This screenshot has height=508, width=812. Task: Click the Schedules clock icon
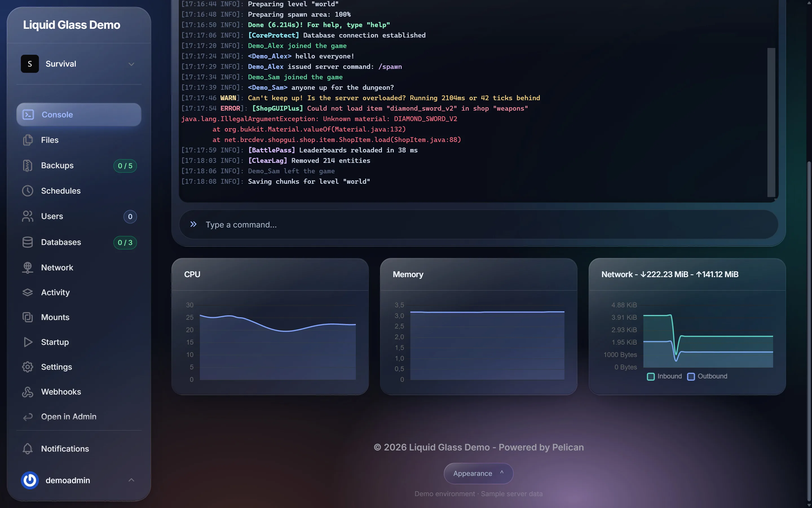coord(28,191)
